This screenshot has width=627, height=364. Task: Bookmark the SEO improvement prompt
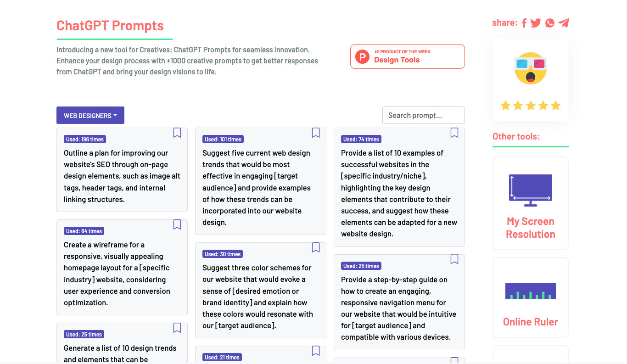pyautogui.click(x=177, y=133)
